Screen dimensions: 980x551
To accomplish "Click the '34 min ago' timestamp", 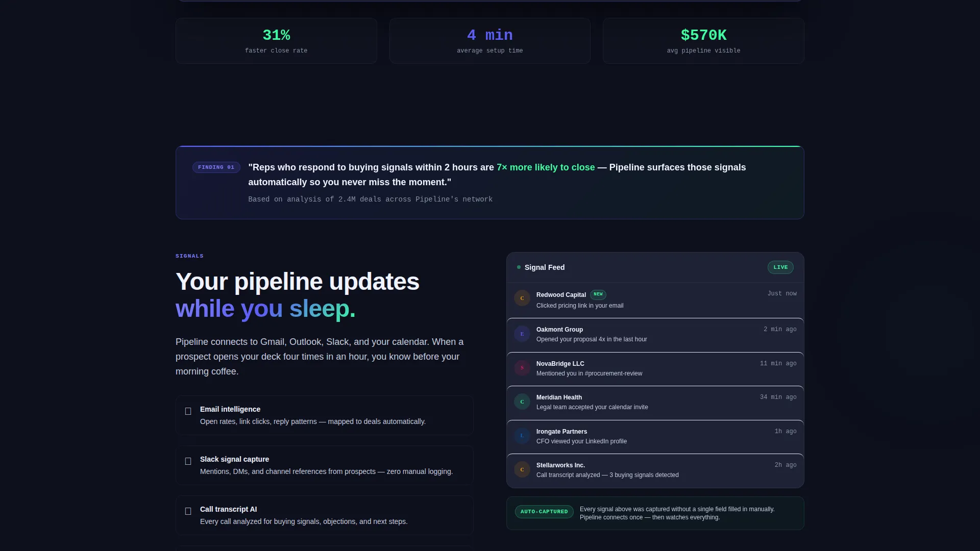I will tap(778, 397).
